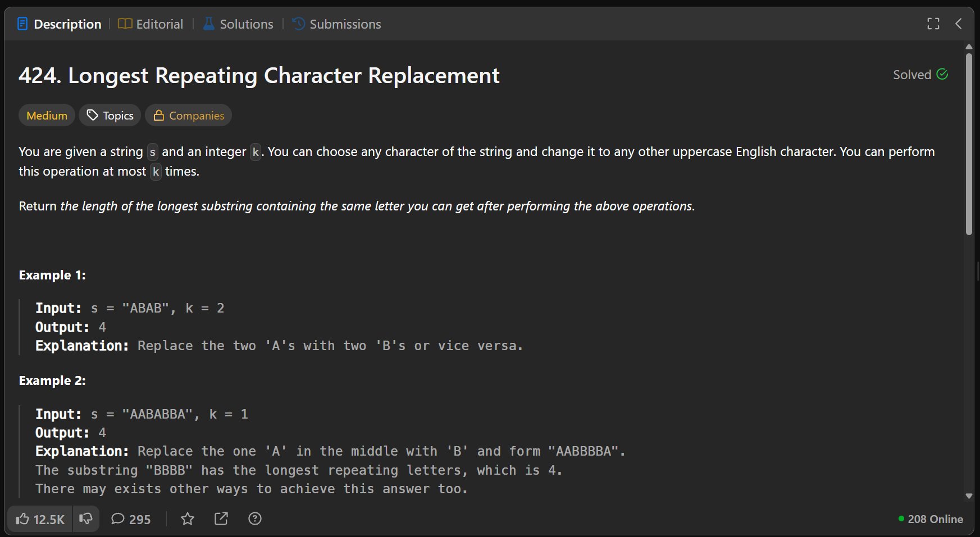
Task: Enter fullscreen mode for the panel
Action: tap(933, 24)
